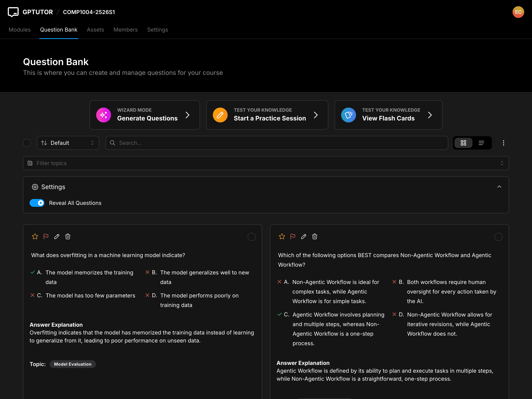Open Generate Questions wizard mode

click(x=144, y=115)
